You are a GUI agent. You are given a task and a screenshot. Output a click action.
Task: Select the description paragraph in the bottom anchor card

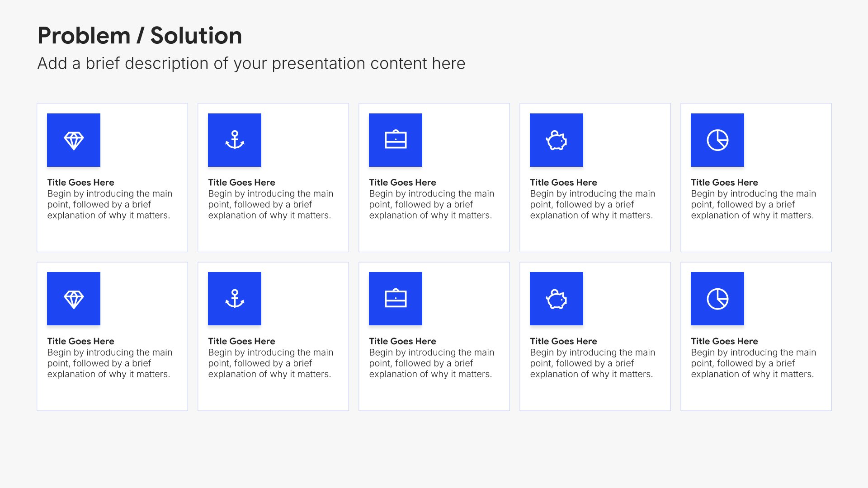pyautogui.click(x=271, y=363)
